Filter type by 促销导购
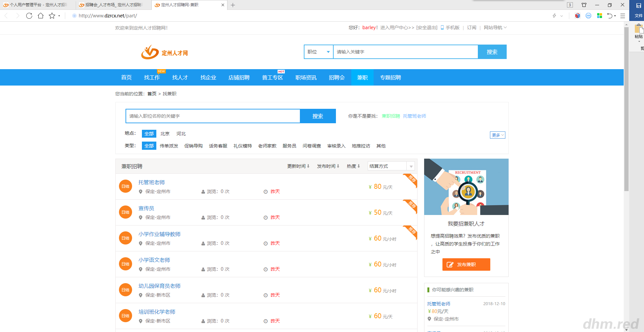The width and height of the screenshot is (644, 332). point(194,146)
